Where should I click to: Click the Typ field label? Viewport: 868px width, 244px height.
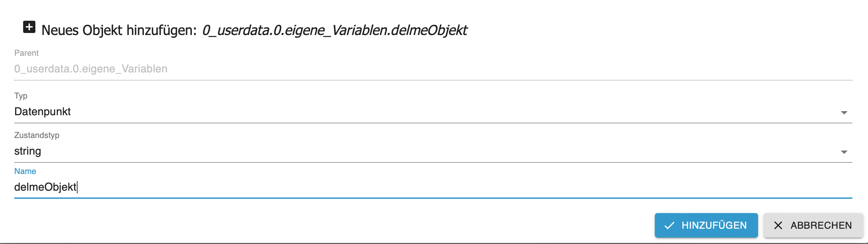coord(21,96)
